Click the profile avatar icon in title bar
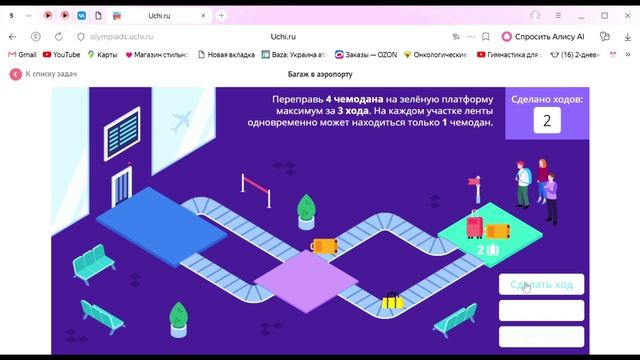 point(535,16)
